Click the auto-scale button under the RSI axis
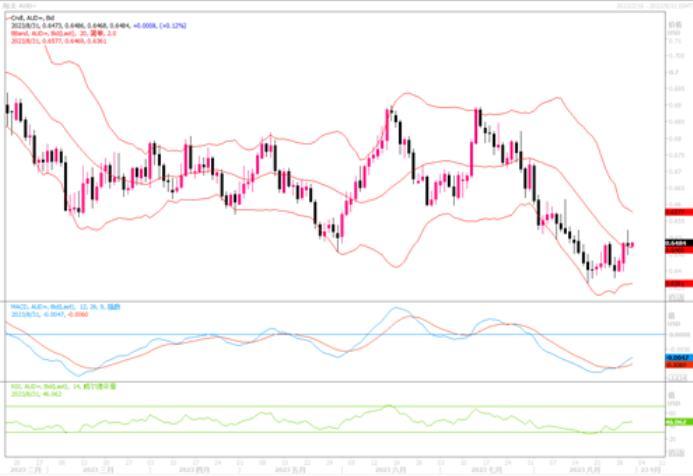Image resolution: width=693 pixels, height=476 pixels. pos(678,453)
